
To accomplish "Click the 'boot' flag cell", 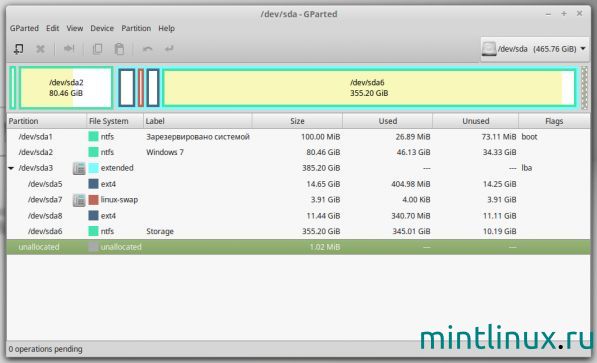I will 529,136.
